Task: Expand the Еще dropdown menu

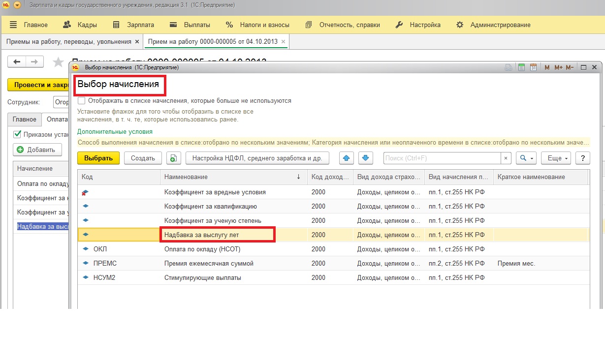Action: (556, 158)
